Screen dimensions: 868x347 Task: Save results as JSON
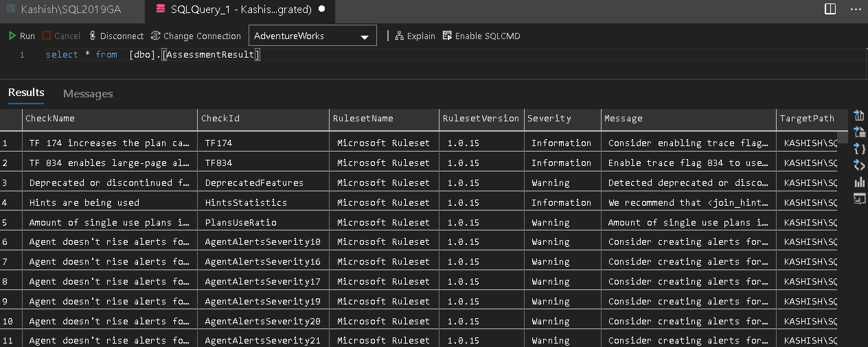pos(859,148)
